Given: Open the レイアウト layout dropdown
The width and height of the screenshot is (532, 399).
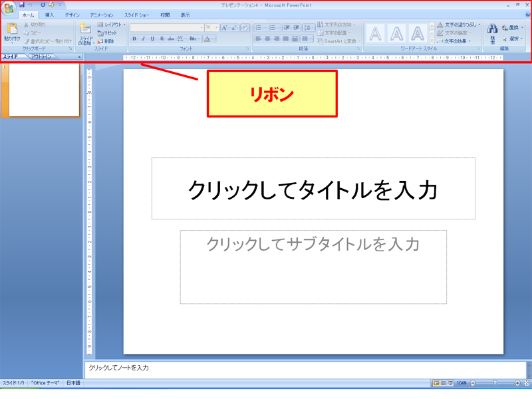Looking at the screenshot, I should click(x=112, y=25).
